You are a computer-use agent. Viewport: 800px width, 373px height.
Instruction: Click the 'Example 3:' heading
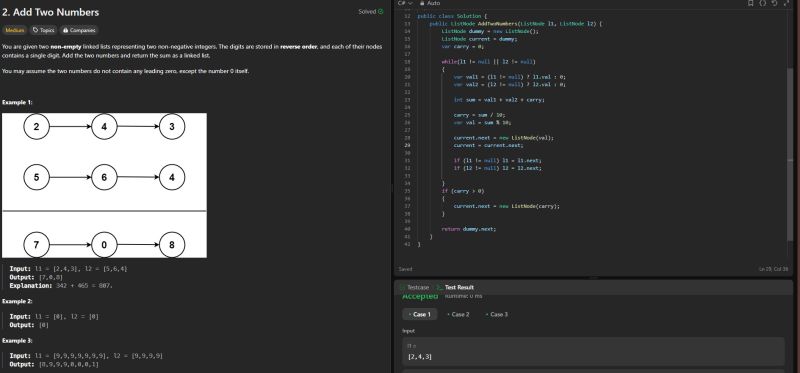[x=17, y=340]
